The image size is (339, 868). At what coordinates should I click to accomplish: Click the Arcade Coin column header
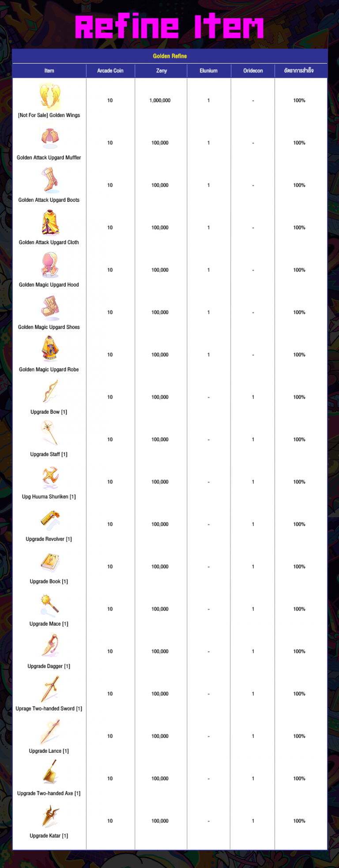pyautogui.click(x=110, y=71)
